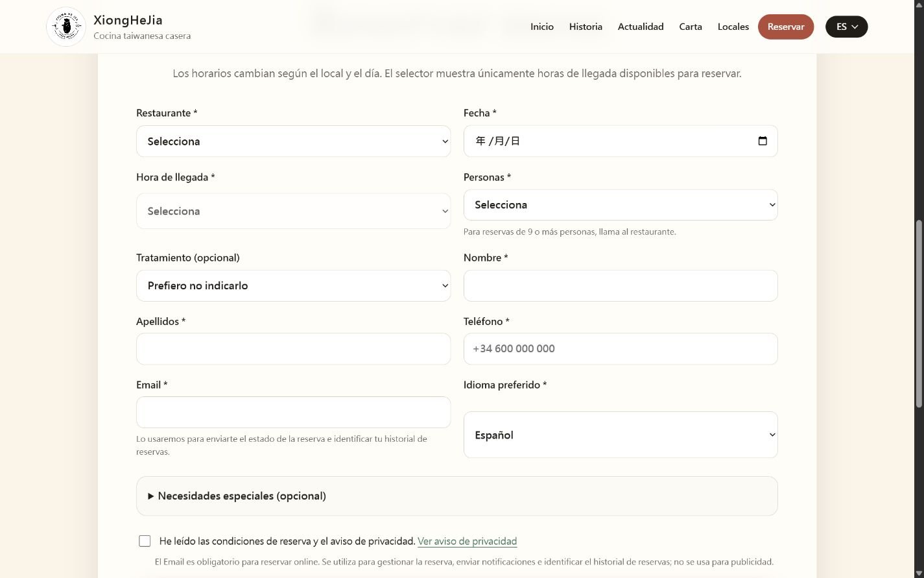Click the 'Los horarios cambian' notice text
The height and width of the screenshot is (578, 924).
[x=456, y=73]
